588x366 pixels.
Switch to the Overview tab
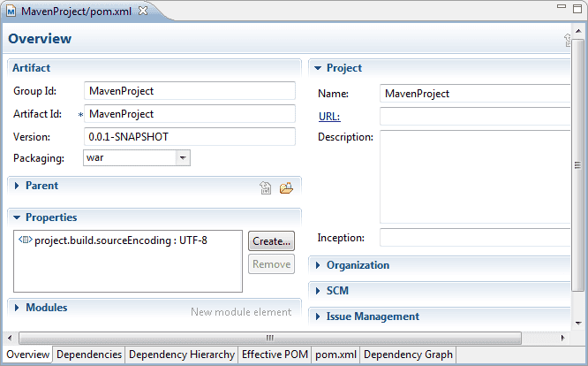27,355
